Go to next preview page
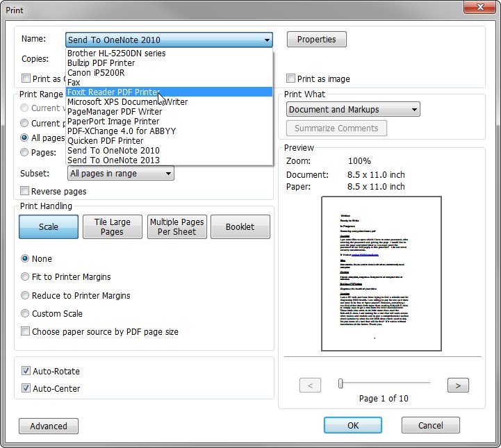This screenshot has width=501, height=448. 458,385
